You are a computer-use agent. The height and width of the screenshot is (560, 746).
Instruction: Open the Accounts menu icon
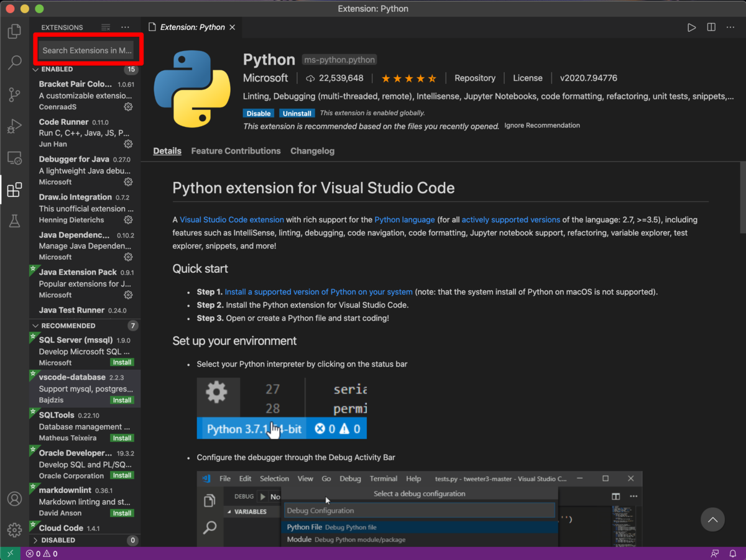click(x=14, y=499)
